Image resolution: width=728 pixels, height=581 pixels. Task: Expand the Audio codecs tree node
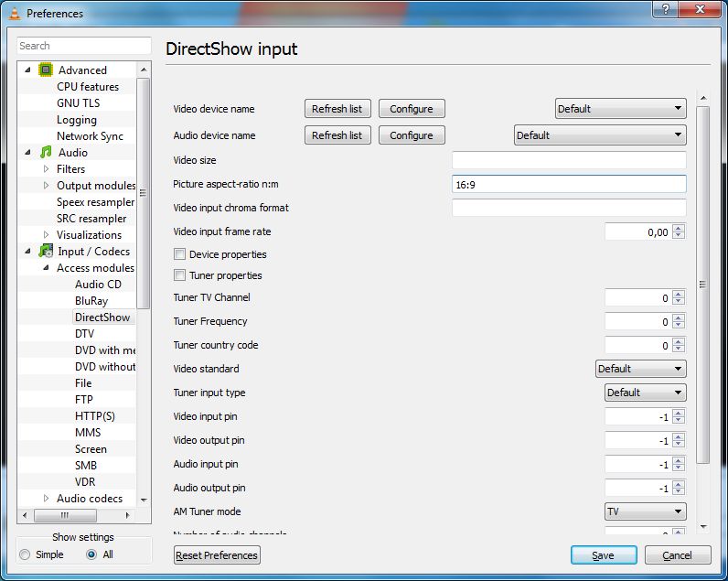point(46,498)
